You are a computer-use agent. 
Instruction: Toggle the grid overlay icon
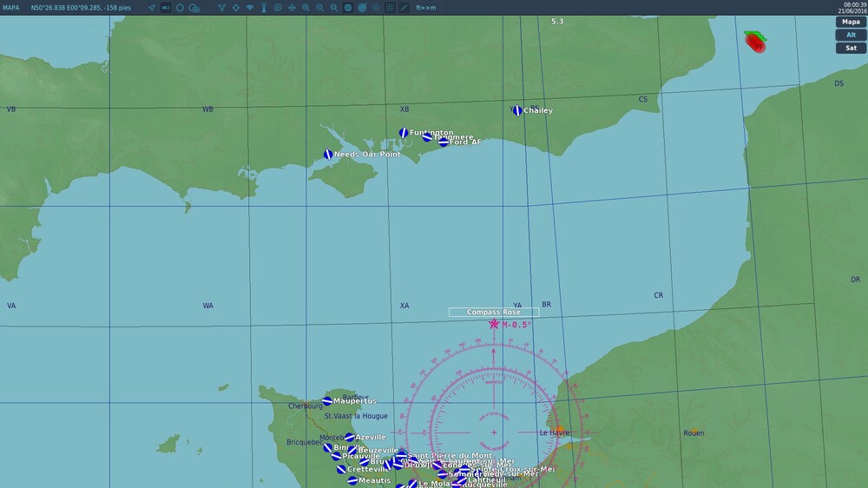point(390,8)
